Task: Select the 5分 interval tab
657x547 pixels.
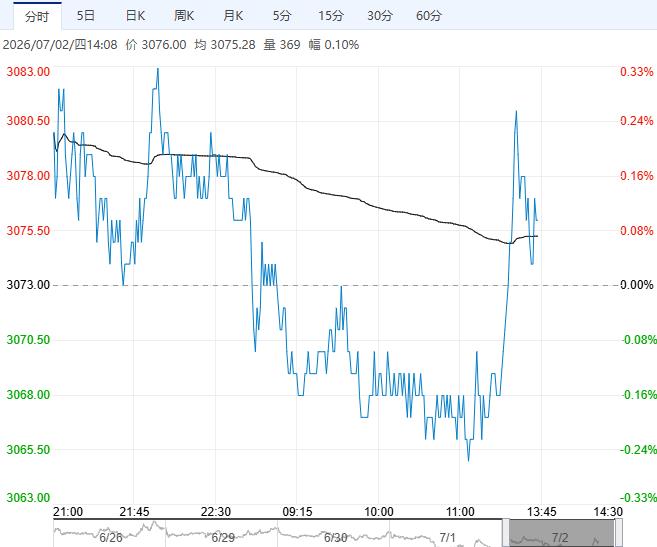Action: 282,16
